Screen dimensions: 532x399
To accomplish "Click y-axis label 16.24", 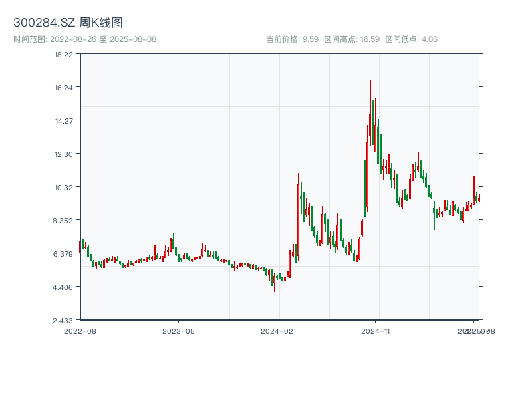I will (63, 88).
